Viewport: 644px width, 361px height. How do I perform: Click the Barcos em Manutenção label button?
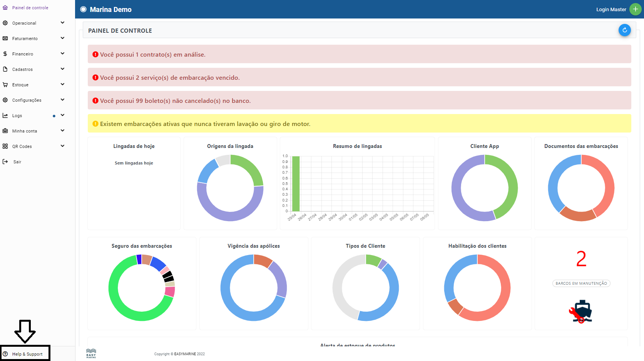[581, 284]
